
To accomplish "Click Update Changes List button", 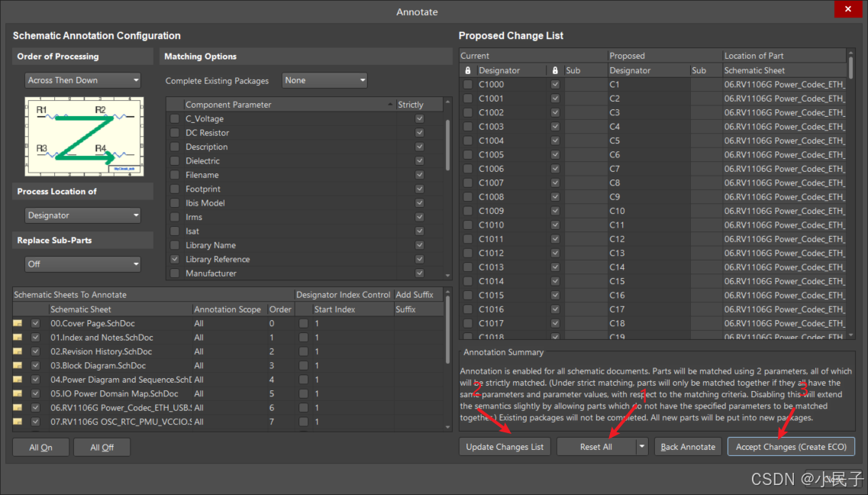I will click(x=505, y=447).
